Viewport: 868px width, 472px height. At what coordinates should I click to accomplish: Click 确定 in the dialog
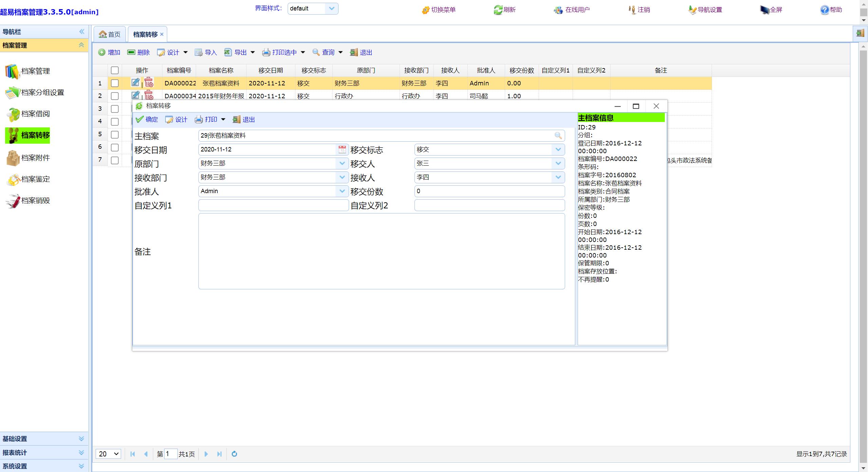coord(147,119)
